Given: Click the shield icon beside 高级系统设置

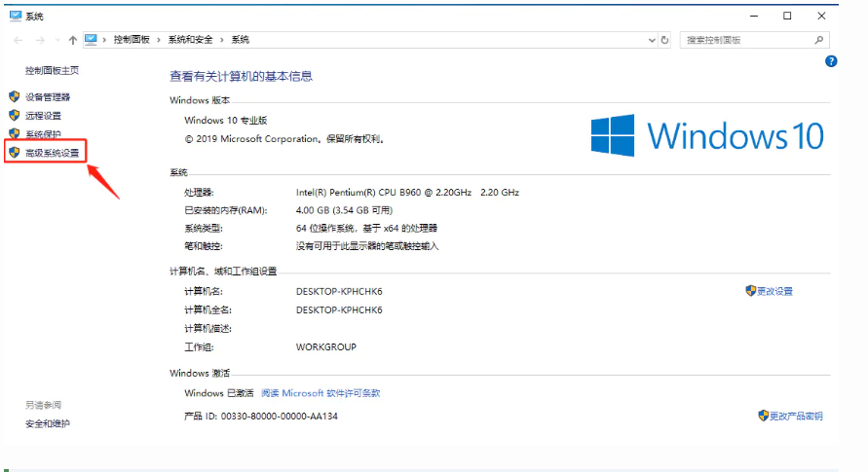Looking at the screenshot, I should click(15, 153).
